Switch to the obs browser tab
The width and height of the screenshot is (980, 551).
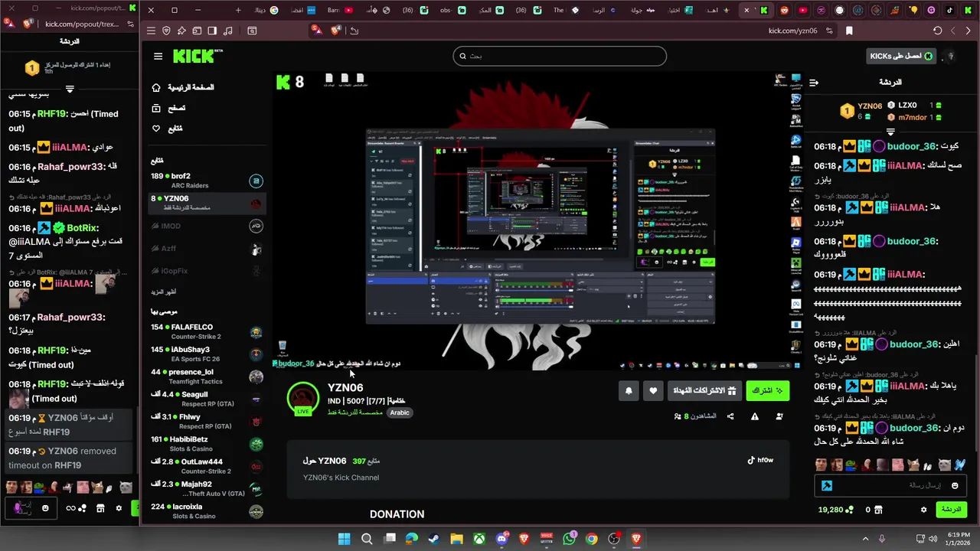point(450,10)
